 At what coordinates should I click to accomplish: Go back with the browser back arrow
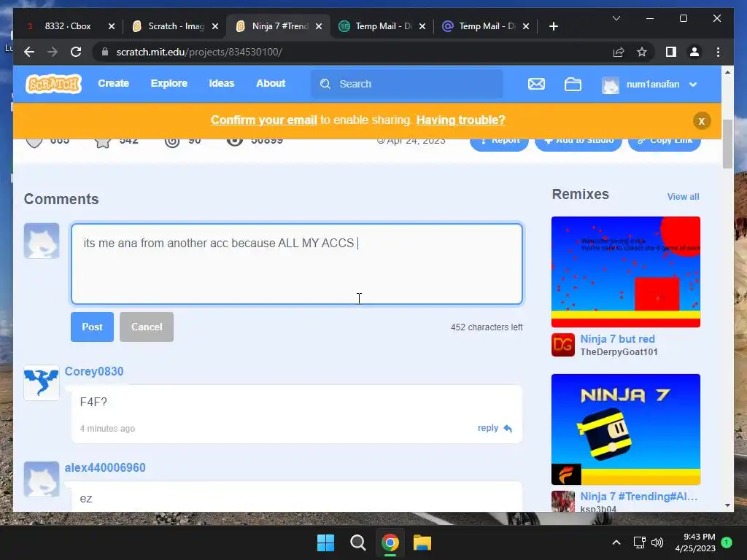tap(29, 52)
